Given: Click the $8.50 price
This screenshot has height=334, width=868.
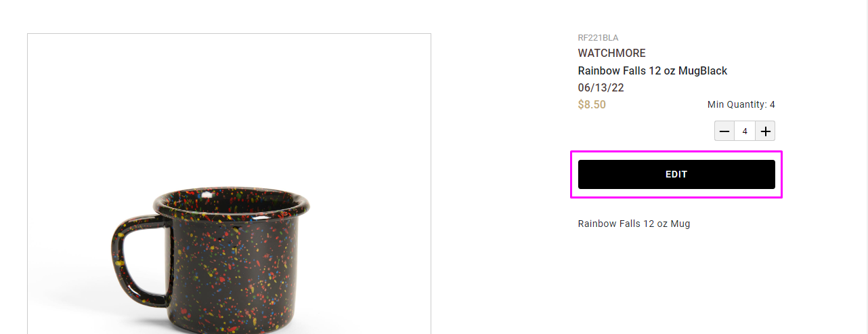Looking at the screenshot, I should pyautogui.click(x=592, y=104).
